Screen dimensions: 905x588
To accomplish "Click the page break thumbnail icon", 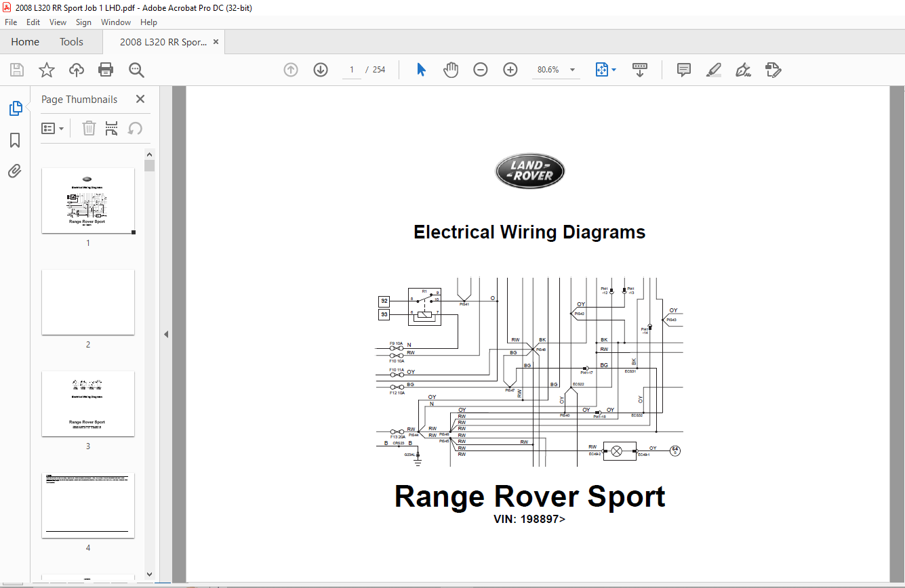I will coord(112,128).
